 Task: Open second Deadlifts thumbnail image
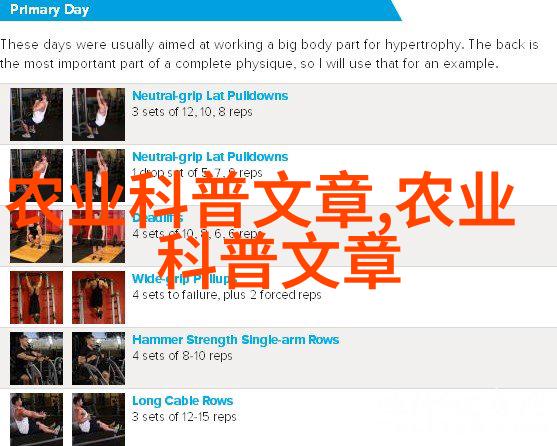pos(98,236)
